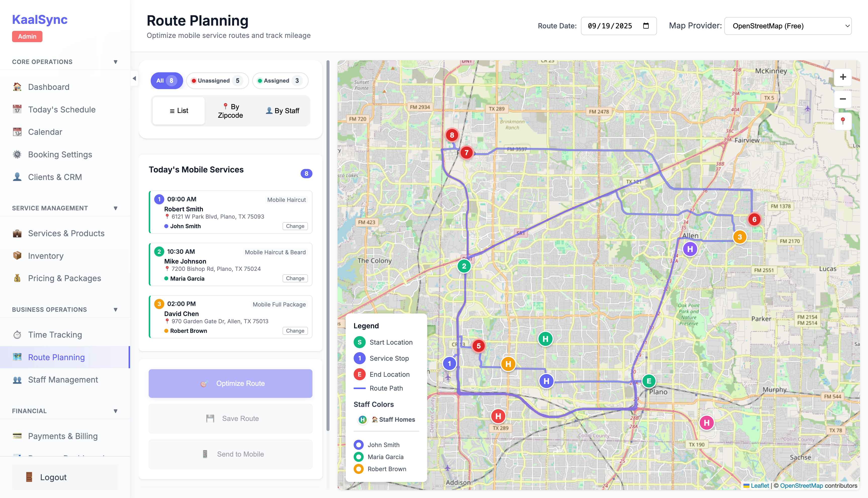Collapse the Financial sidebar section
The height and width of the screenshot is (498, 868).
coord(116,411)
